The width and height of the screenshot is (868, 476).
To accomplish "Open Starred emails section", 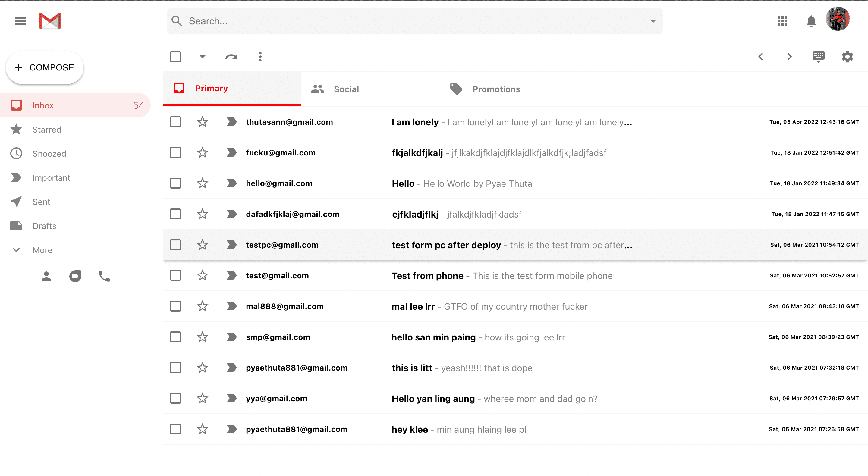I will coord(46,130).
